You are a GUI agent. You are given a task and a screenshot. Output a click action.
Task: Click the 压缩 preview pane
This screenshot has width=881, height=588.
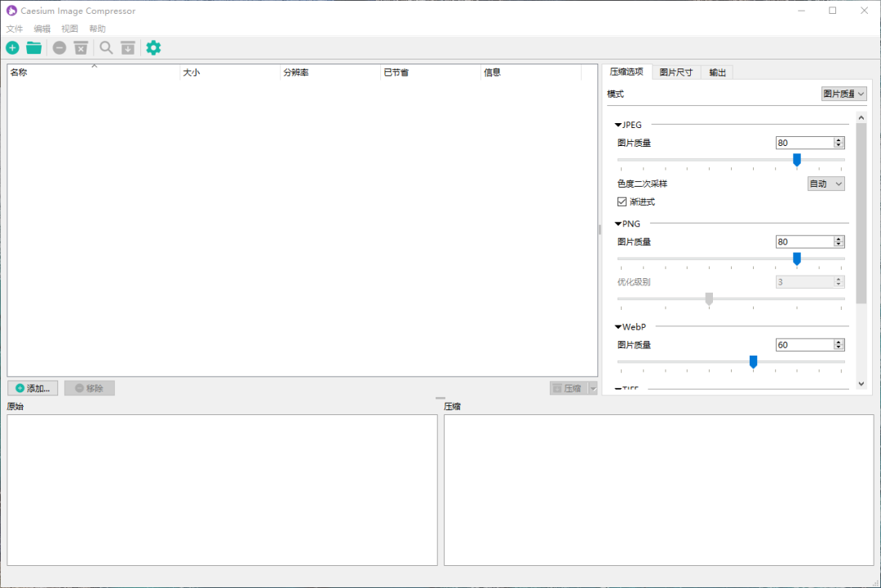[x=659, y=490]
